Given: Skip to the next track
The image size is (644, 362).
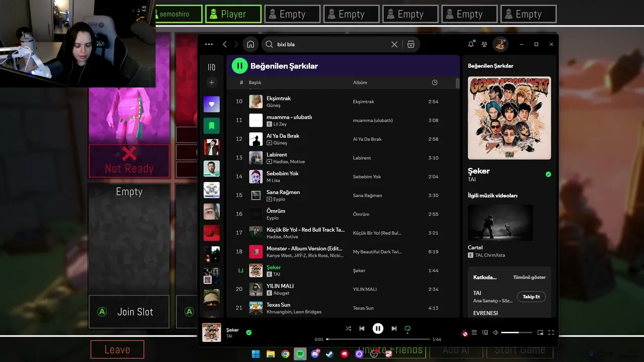Looking at the screenshot, I should click(x=394, y=328).
